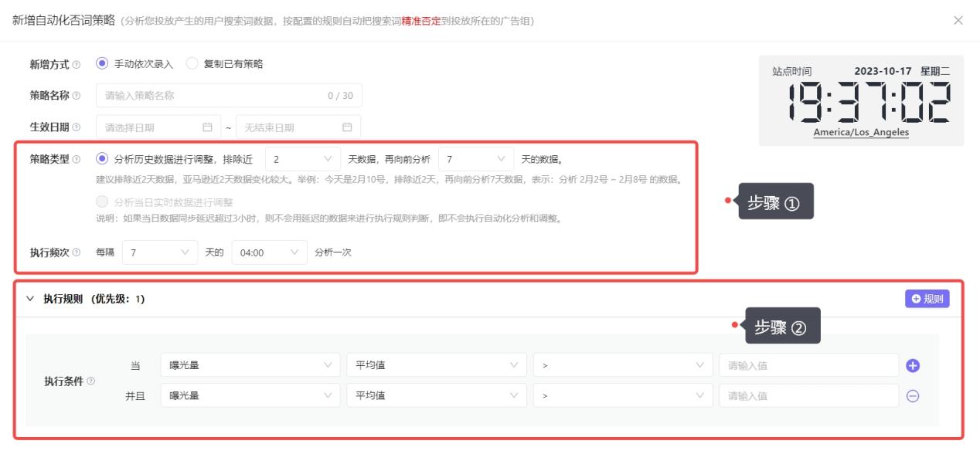
Task: Select the 手动依次录入 radio option
Action: [100, 64]
